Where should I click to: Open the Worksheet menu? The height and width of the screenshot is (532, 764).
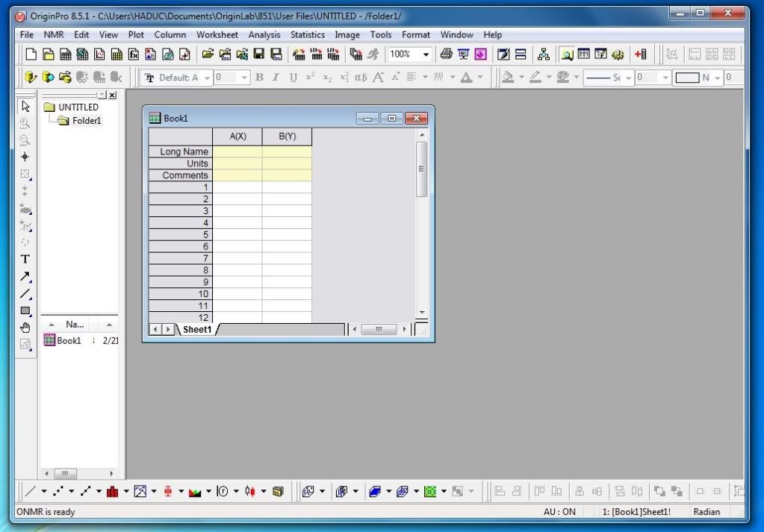[217, 34]
